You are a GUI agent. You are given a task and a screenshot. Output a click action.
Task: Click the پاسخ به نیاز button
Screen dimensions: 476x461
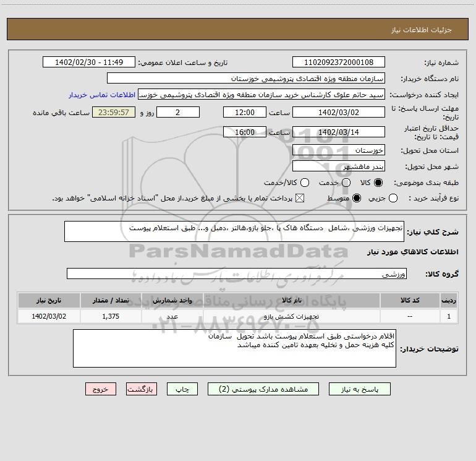[359, 389]
